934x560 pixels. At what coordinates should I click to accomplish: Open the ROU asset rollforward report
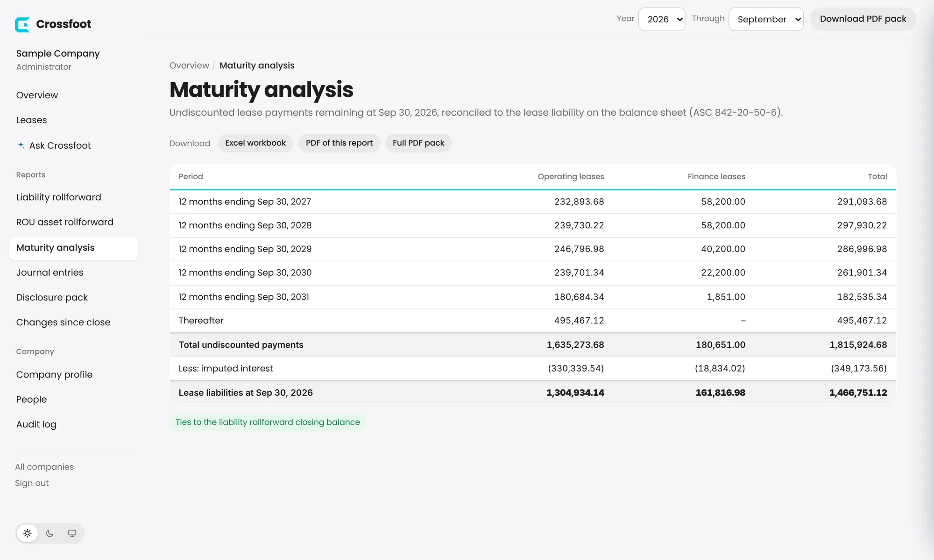64,222
